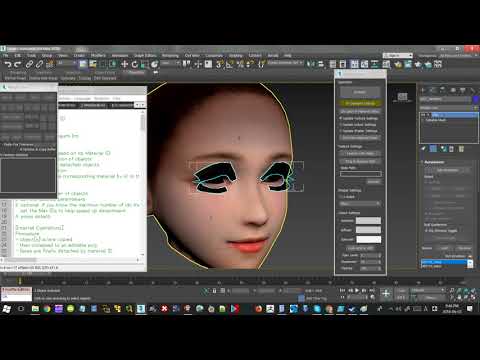Click the yellow highlighted button in floating dialog
480x360 pixels.
tap(360, 103)
